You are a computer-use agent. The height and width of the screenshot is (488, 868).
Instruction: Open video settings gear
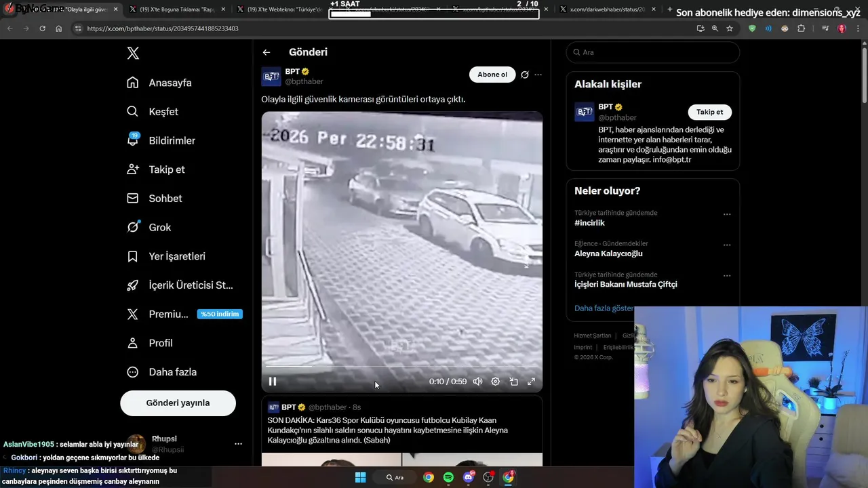point(496,382)
